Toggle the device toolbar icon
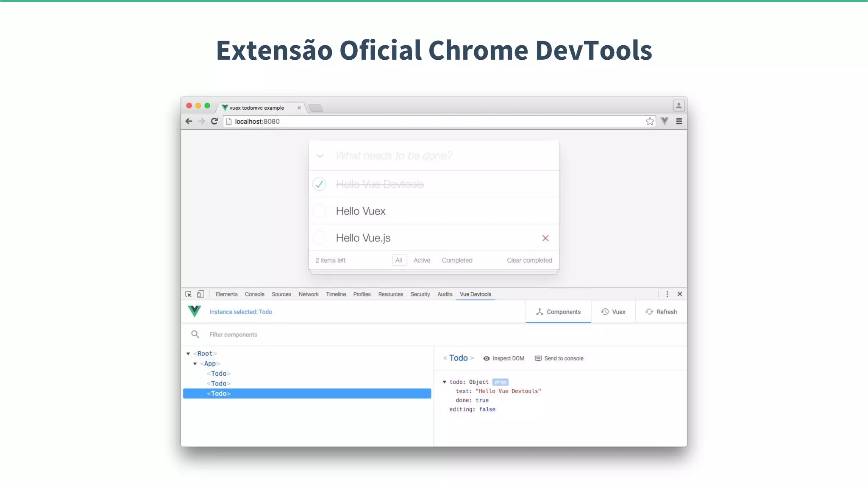The image size is (868, 488). point(200,294)
